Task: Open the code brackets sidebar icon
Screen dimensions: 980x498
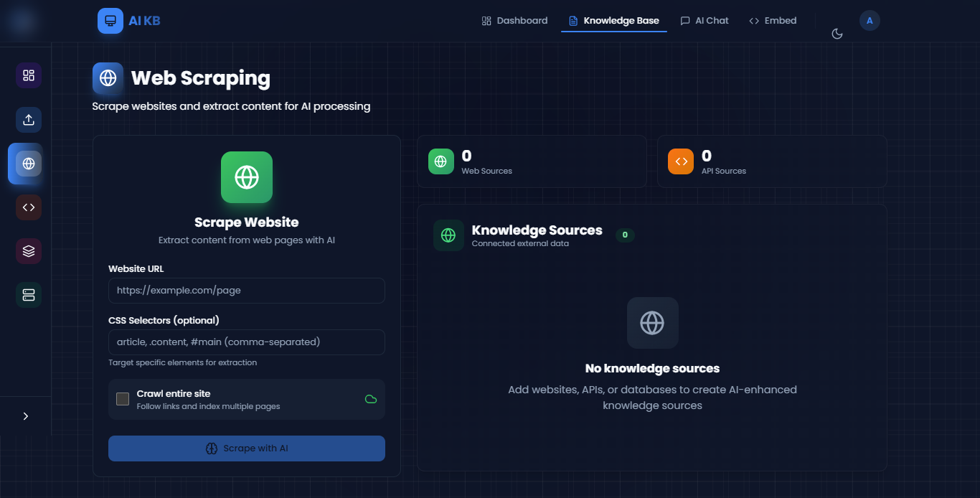Action: tap(29, 207)
